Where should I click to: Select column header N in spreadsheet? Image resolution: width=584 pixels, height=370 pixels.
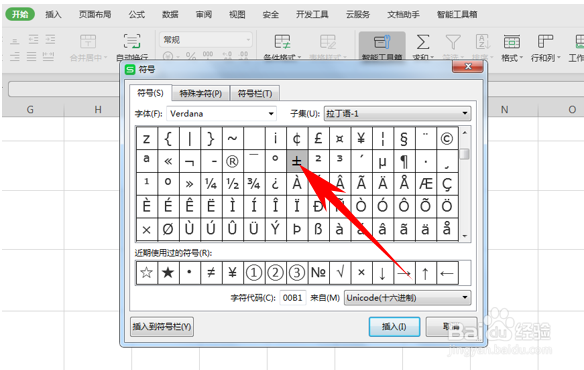click(504, 110)
